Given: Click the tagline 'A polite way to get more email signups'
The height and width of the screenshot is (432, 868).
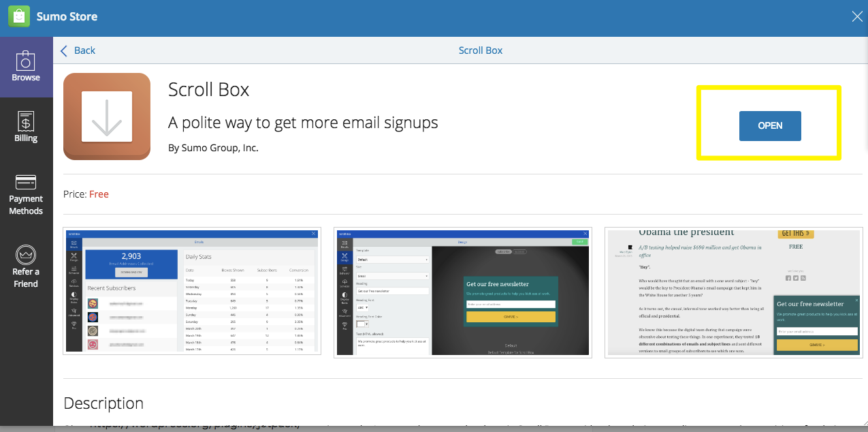Looking at the screenshot, I should point(303,123).
